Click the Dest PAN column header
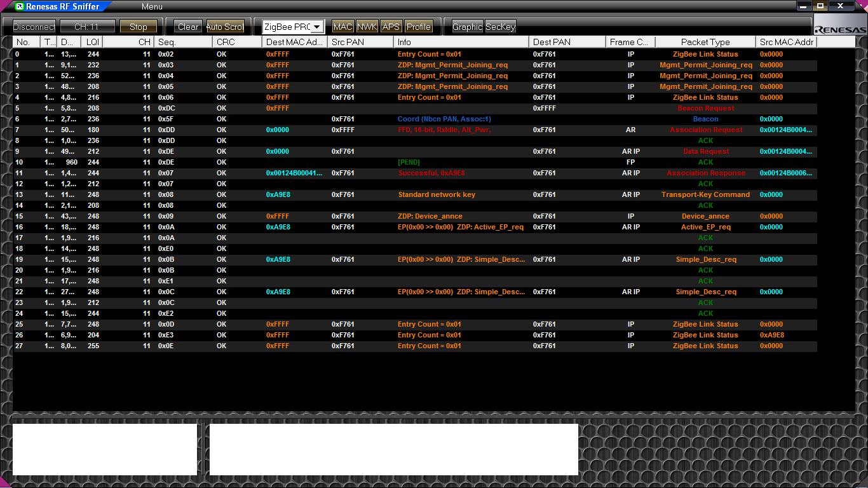Screen dimensions: 868x488 [x=567, y=42]
